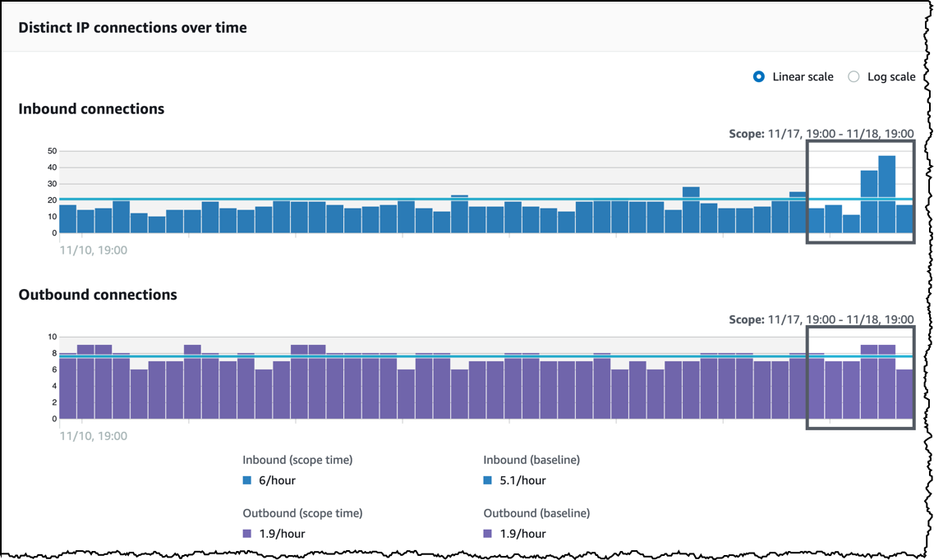Click the 5.1/hour inbound baseline value
Viewport: 934px width, 560px height.
[523, 480]
